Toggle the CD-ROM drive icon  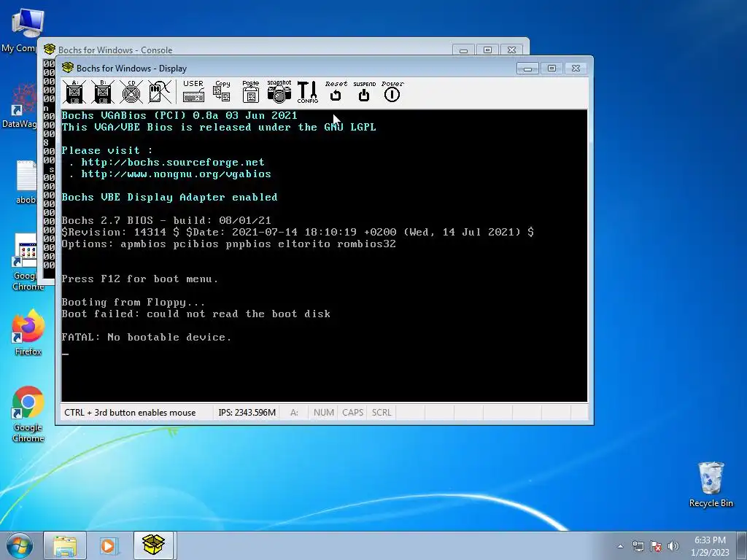131,91
